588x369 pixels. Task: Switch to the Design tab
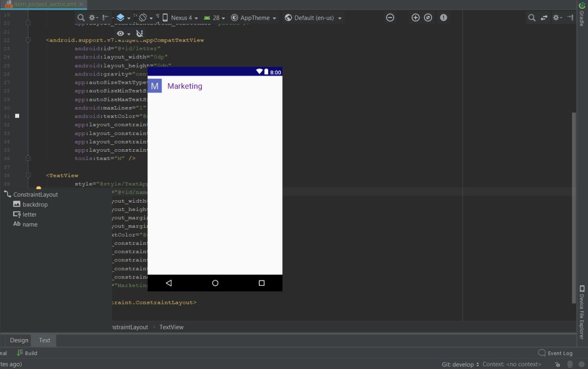(x=19, y=340)
